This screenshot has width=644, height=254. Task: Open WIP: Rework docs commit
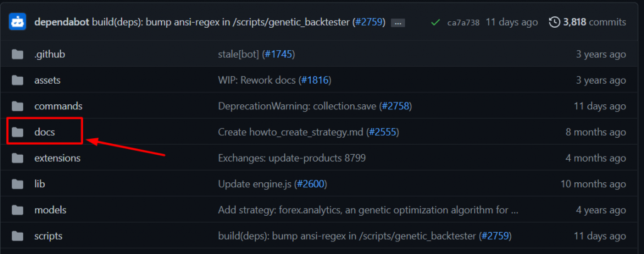pyautogui.click(x=257, y=80)
